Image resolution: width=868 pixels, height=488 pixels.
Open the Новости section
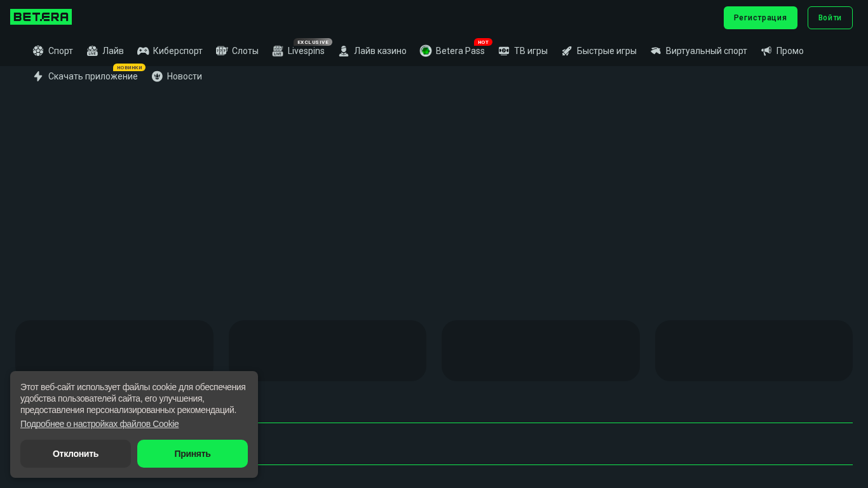point(184,76)
